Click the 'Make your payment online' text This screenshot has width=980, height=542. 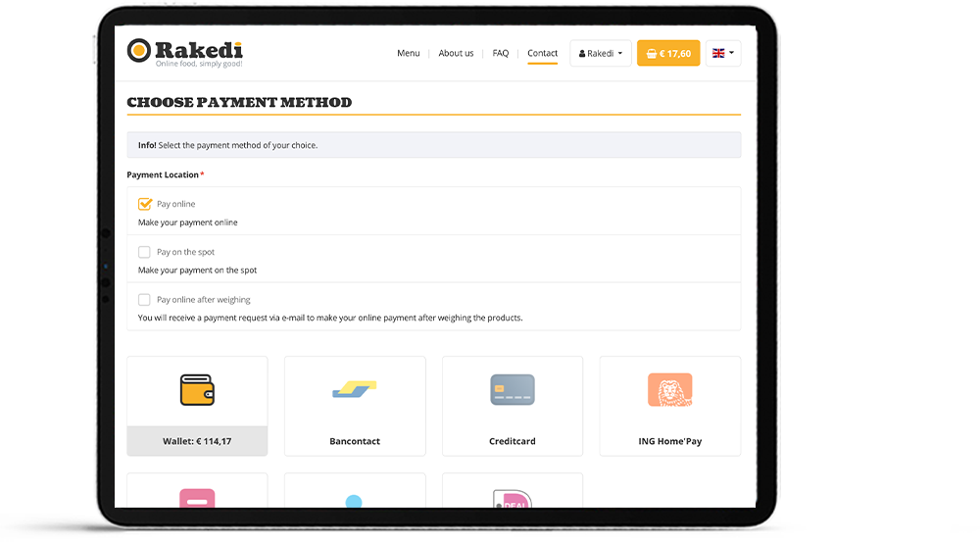tap(187, 222)
